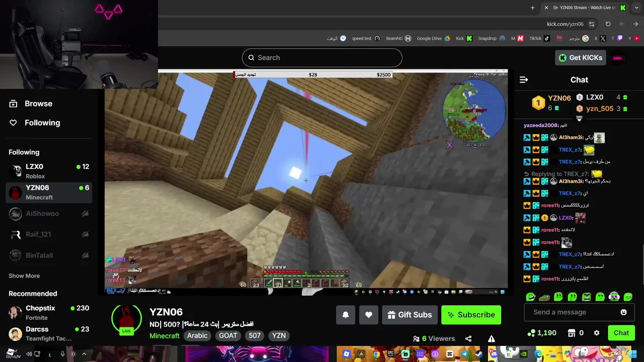The width and height of the screenshot is (644, 362).
Task: Expand followed channels with Show More
Action: (x=24, y=276)
